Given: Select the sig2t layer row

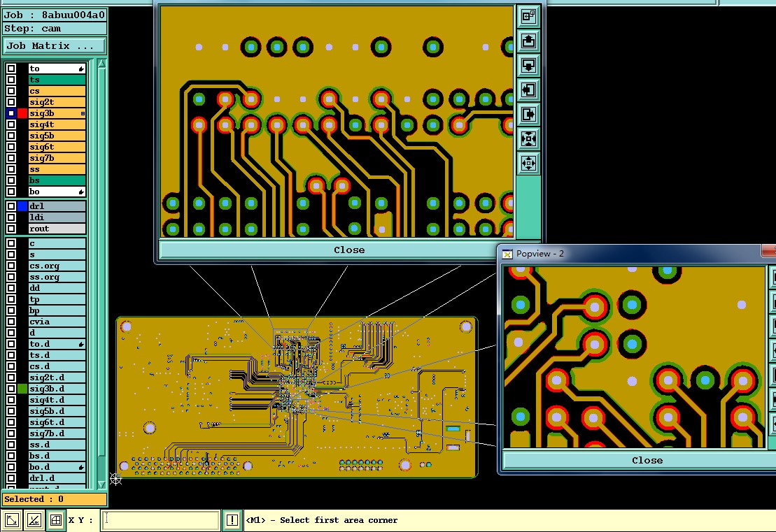Looking at the screenshot, I should pyautogui.click(x=57, y=102).
